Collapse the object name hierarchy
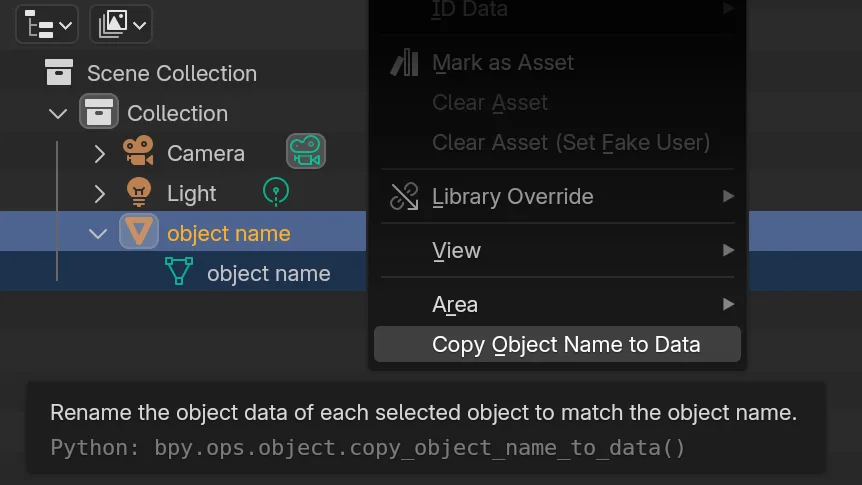Viewport: 862px width, 485px height. pyautogui.click(x=98, y=234)
